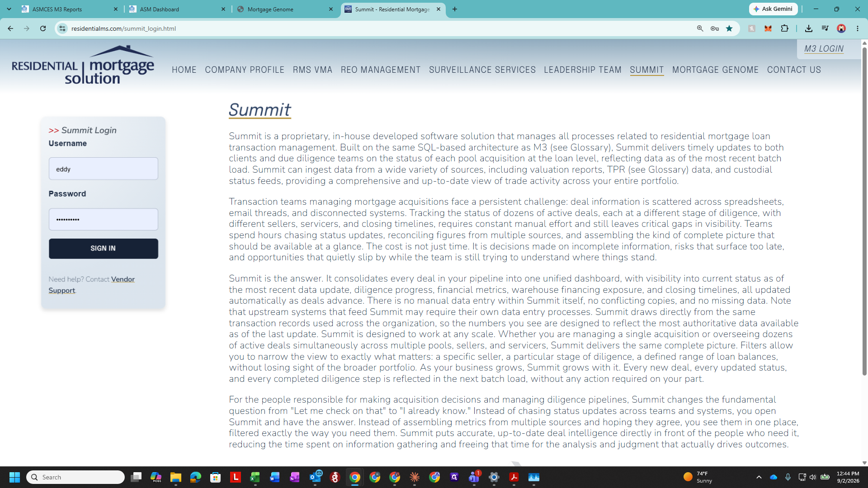Click the browser Forward arrow
868x488 pixels.
[x=27, y=28]
